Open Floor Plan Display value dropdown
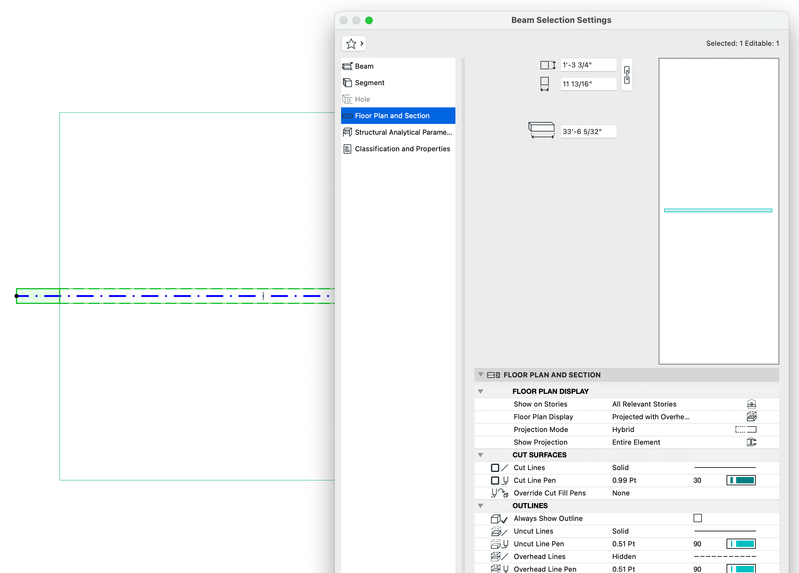The image size is (799, 573). click(651, 417)
